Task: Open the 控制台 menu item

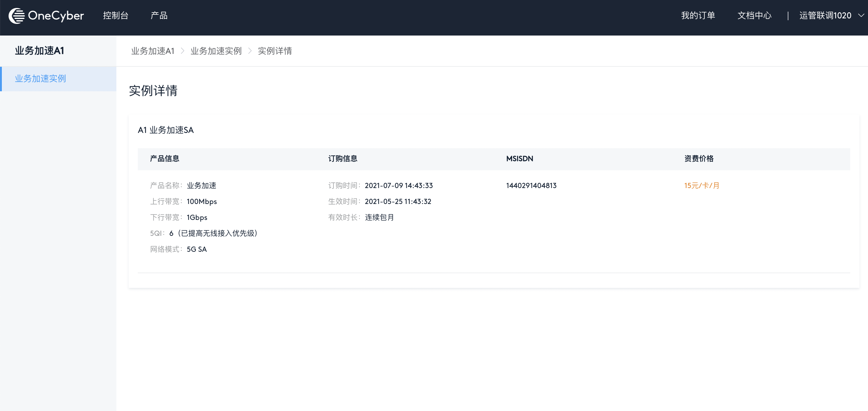Action: [x=115, y=16]
